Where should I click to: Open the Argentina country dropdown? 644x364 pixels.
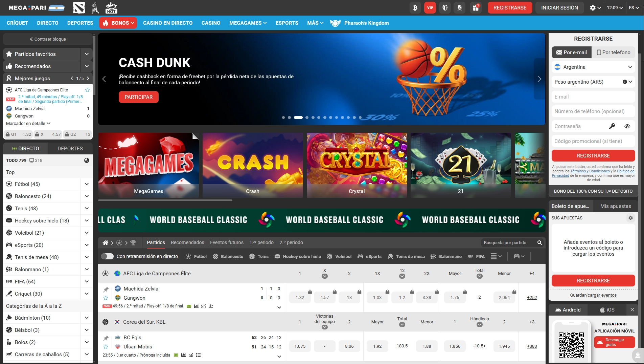tap(593, 67)
